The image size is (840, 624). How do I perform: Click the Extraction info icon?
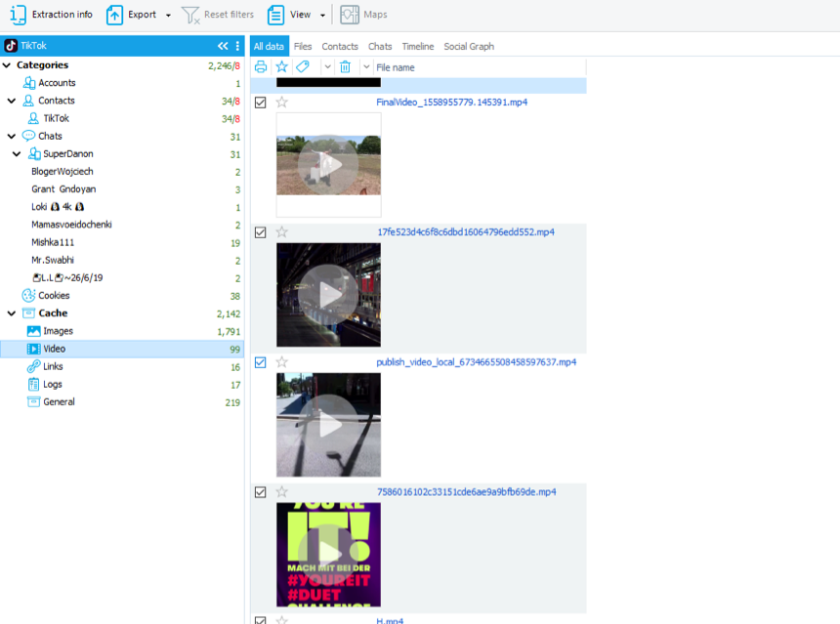[x=18, y=15]
